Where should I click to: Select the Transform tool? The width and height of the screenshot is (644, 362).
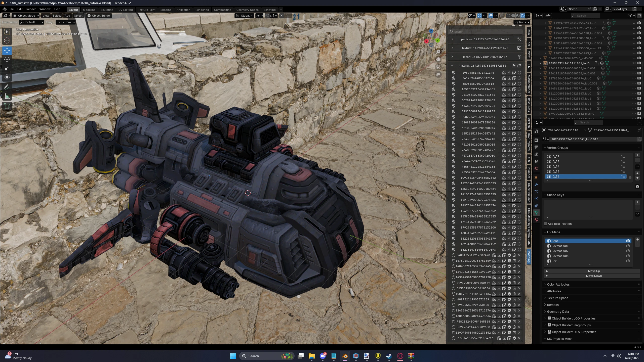pos(7,77)
